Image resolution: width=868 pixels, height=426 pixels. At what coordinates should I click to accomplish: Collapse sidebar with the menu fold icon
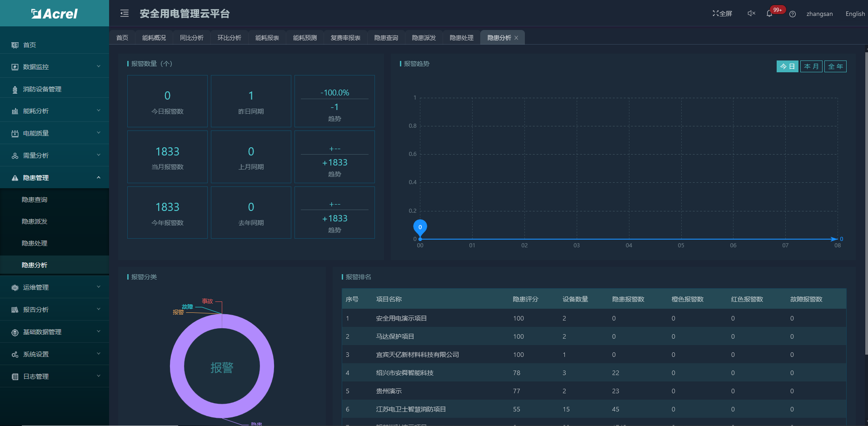(124, 14)
